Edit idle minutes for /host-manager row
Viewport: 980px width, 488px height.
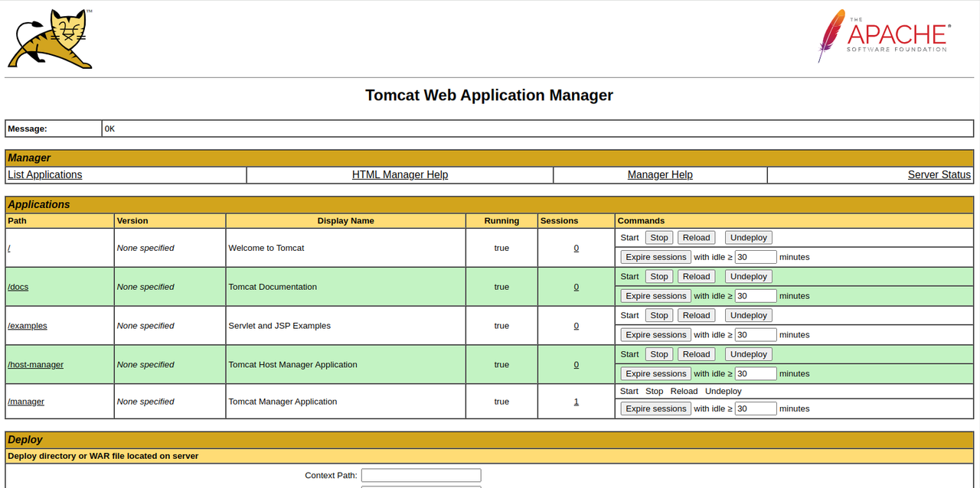coord(756,374)
